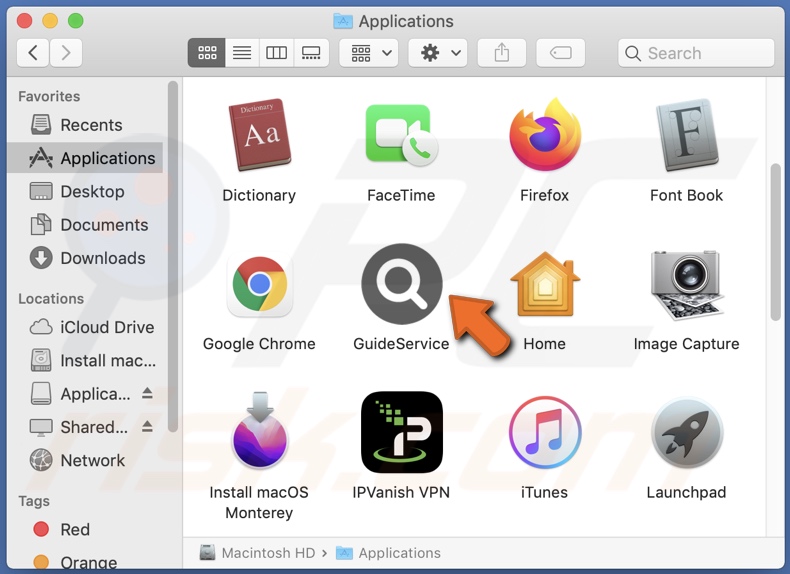
Task: Click the IPVanish VPN label text
Action: (401, 492)
